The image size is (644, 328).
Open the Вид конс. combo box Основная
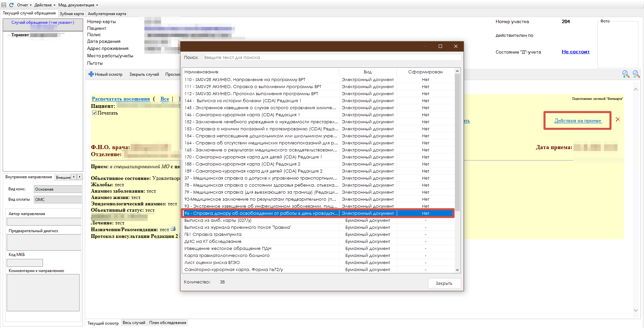pyautogui.click(x=58, y=189)
